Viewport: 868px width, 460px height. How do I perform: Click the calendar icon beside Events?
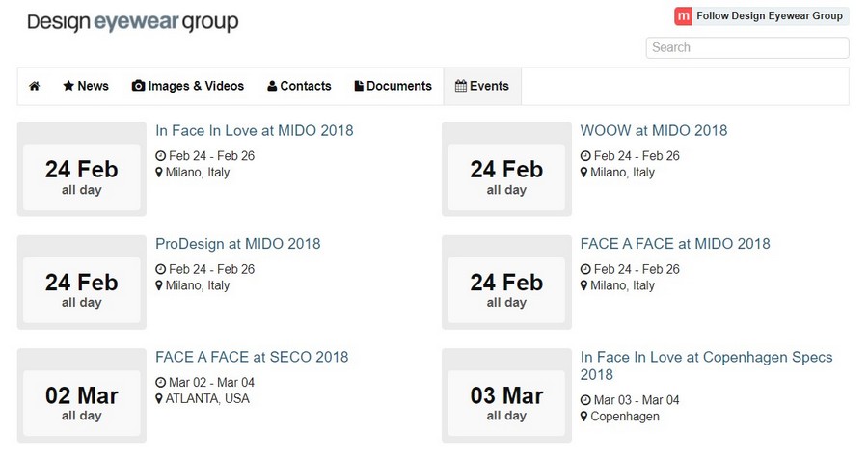[461, 86]
